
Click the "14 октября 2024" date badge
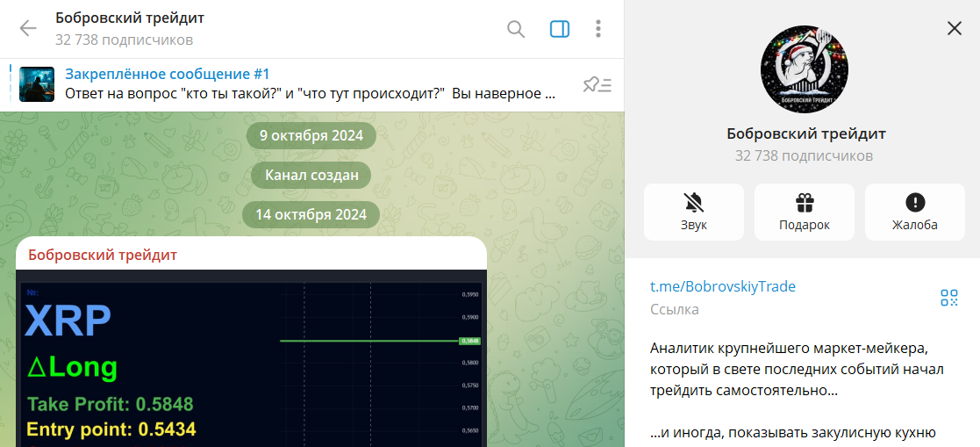click(311, 215)
